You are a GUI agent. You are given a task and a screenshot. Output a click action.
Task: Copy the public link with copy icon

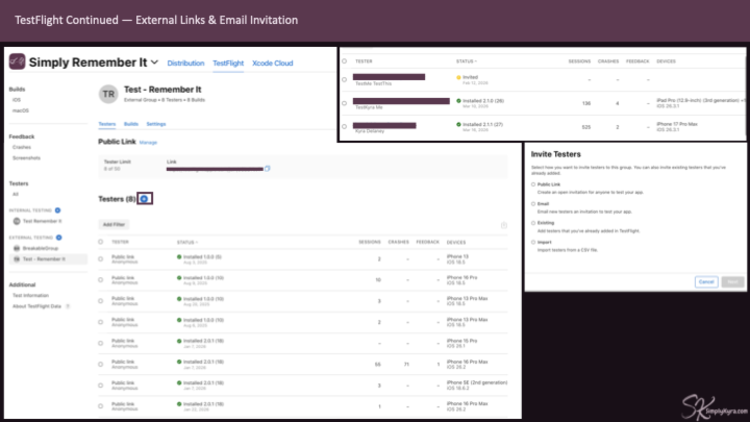[x=267, y=168]
